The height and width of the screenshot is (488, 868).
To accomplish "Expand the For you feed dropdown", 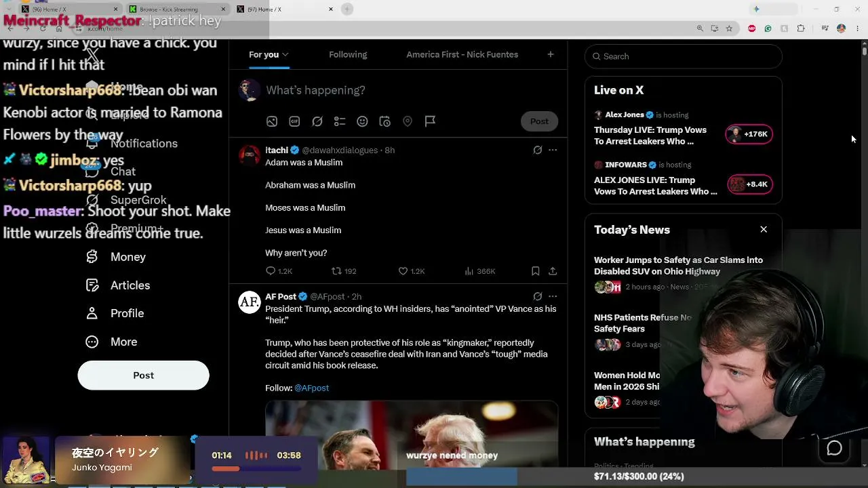I will [285, 54].
